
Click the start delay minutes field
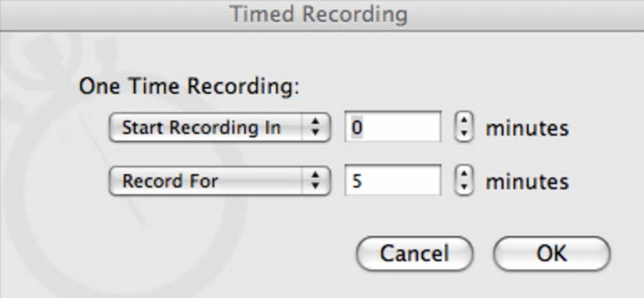coord(393,129)
